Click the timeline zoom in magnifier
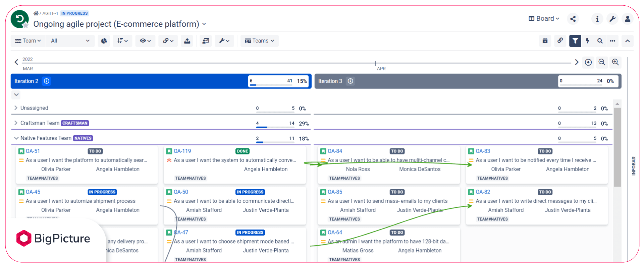The width and height of the screenshot is (644, 269). point(615,62)
